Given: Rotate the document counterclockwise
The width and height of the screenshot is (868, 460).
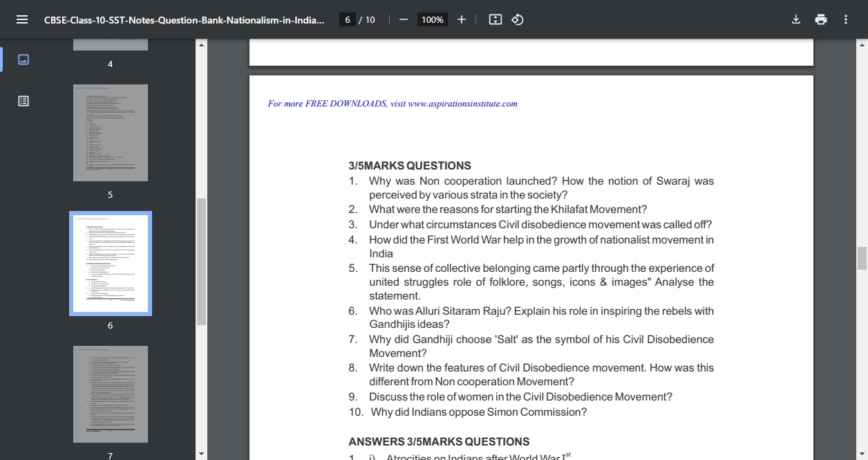Looking at the screenshot, I should pos(518,19).
